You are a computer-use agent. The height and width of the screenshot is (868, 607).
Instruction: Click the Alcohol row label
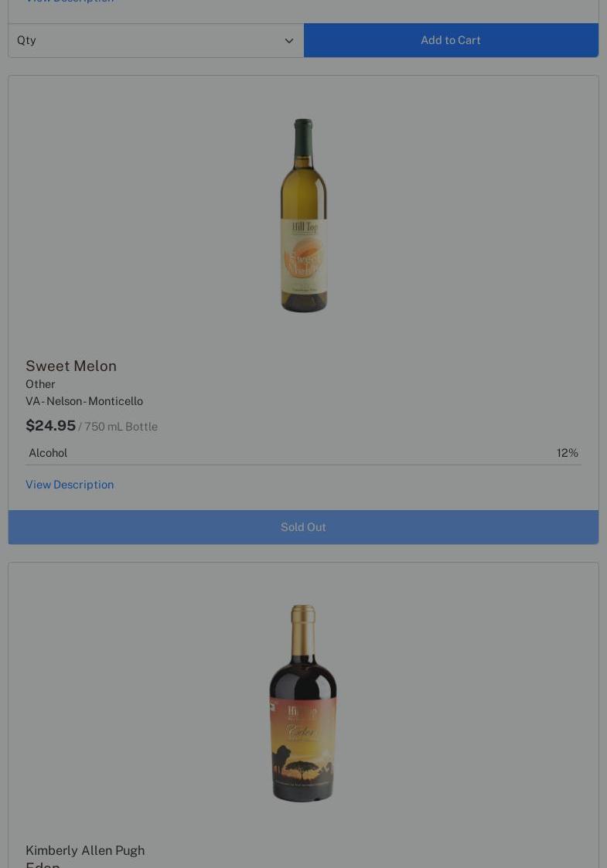coord(48,453)
